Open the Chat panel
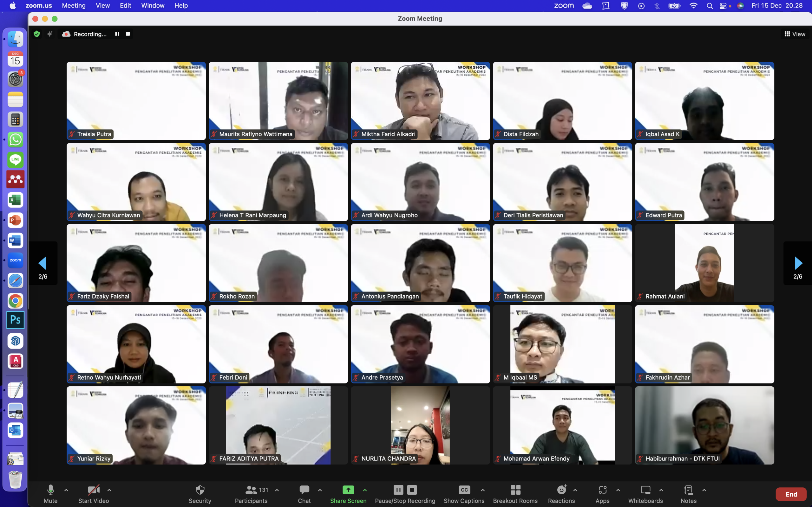The width and height of the screenshot is (812, 507). tap(304, 494)
